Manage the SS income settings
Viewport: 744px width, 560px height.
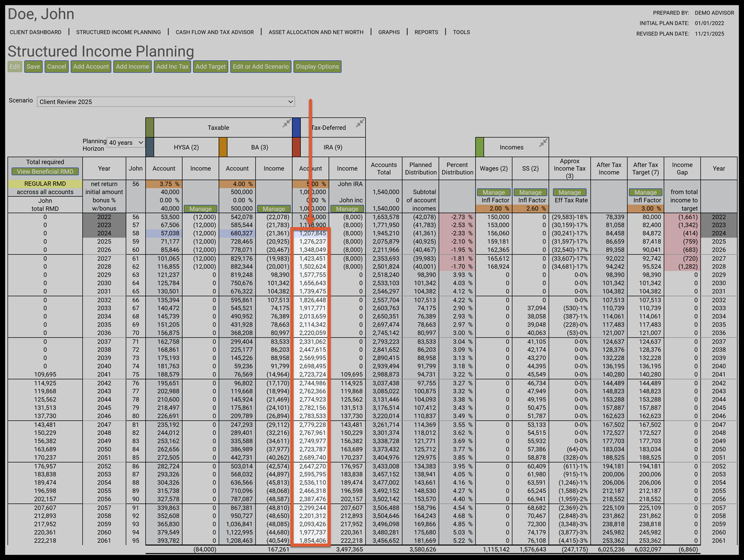point(530,192)
